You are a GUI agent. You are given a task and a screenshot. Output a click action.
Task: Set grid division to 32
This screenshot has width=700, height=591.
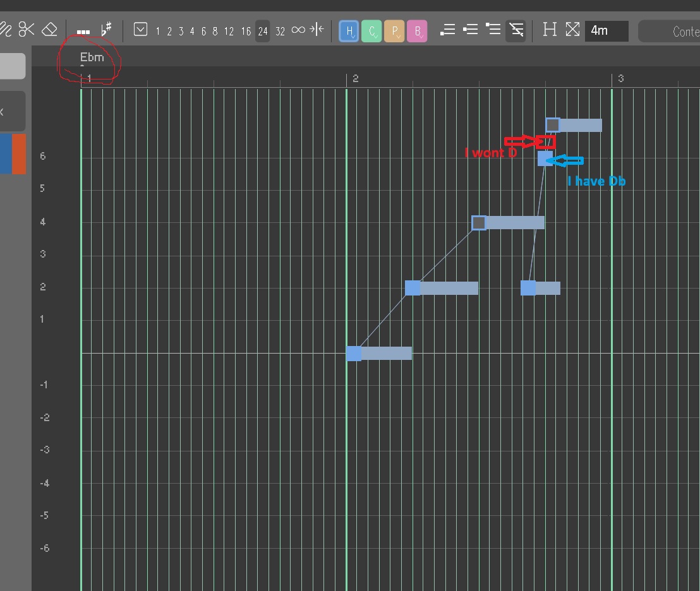click(280, 31)
